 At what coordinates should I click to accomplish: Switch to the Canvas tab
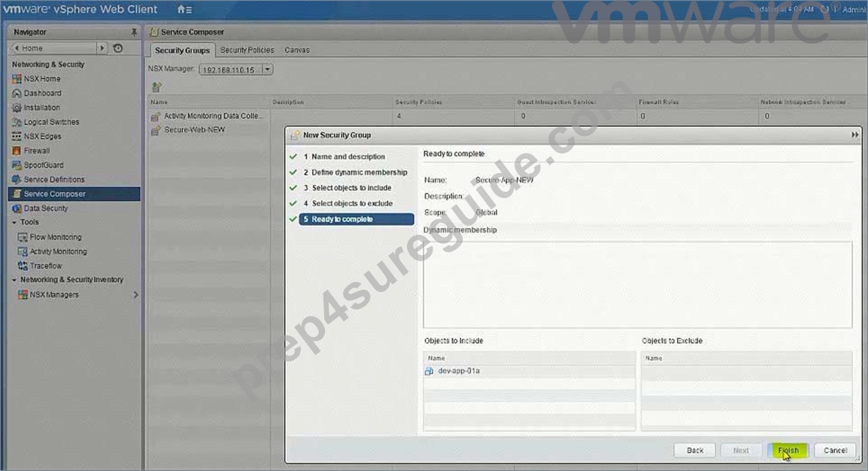[297, 50]
